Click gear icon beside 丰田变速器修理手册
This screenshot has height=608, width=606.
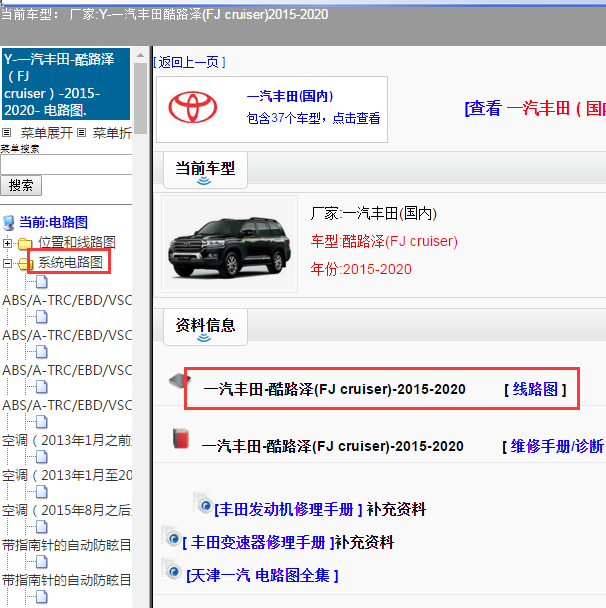171,536
